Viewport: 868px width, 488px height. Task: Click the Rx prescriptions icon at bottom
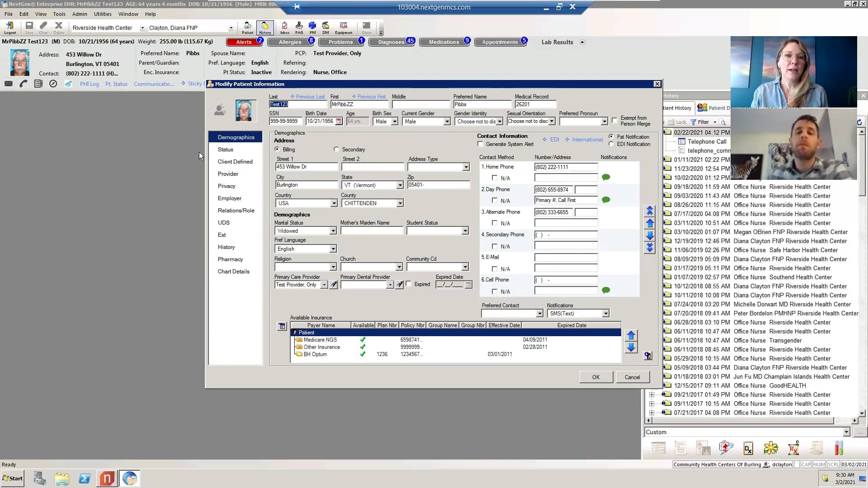coord(793,448)
